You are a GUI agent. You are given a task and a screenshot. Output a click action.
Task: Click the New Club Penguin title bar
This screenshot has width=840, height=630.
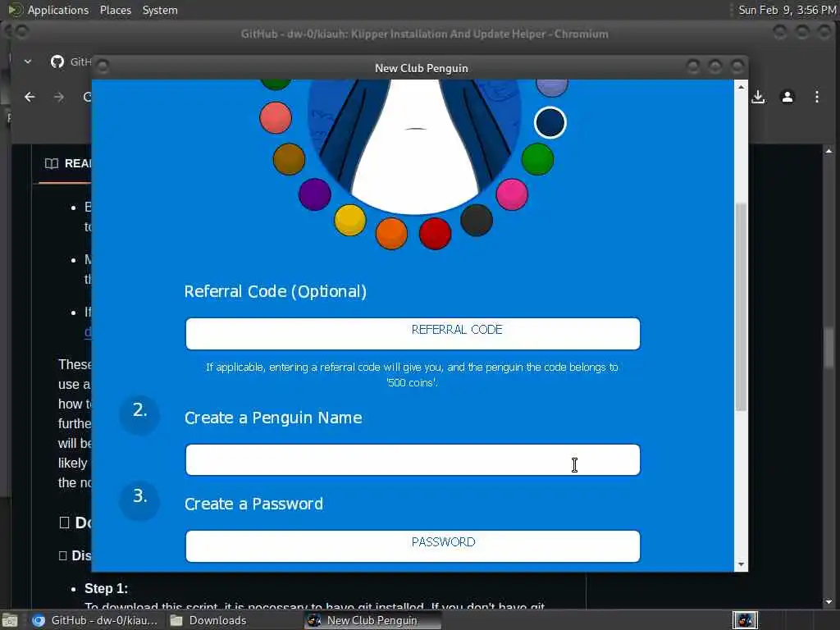(421, 68)
